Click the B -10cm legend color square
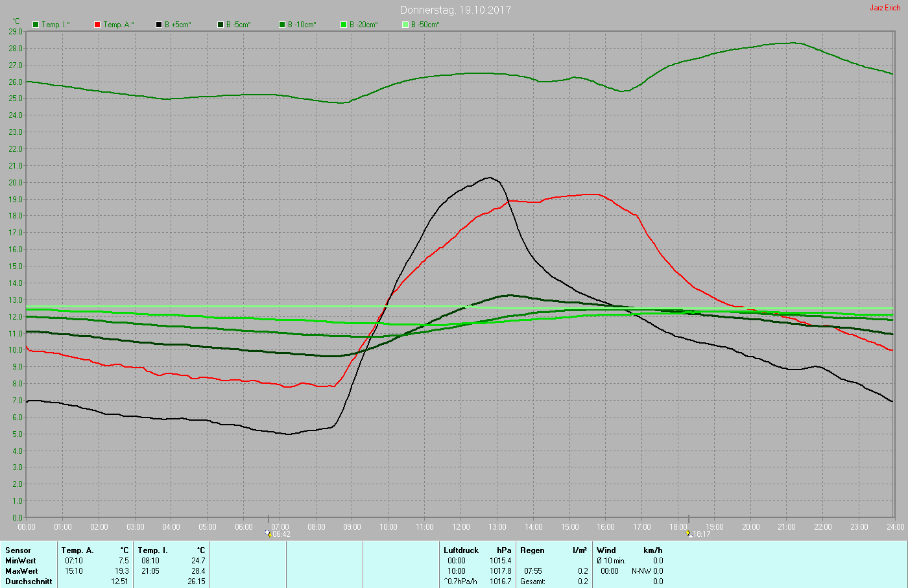 pos(282,25)
